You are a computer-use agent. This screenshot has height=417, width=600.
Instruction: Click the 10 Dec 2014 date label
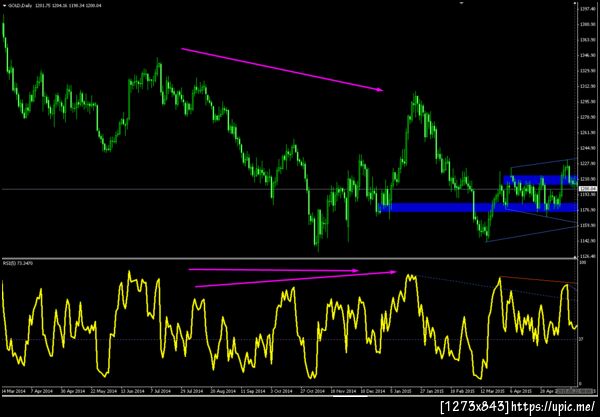373,391
